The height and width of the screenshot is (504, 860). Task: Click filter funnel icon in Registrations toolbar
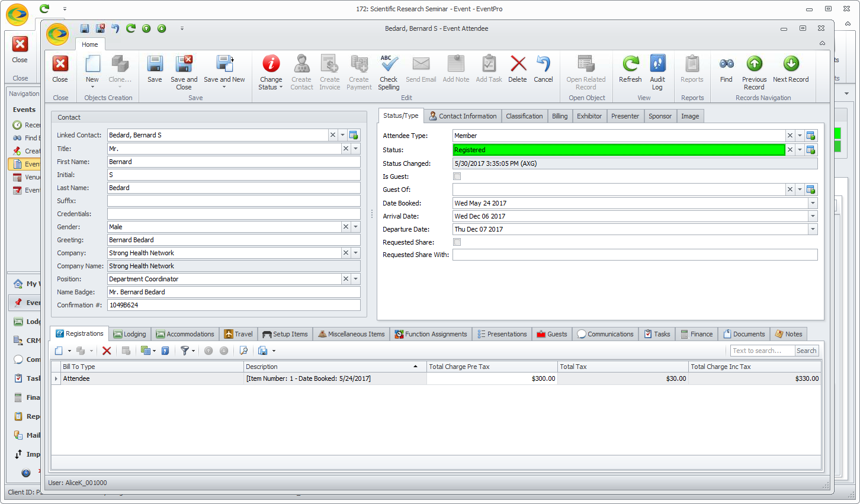(x=185, y=351)
